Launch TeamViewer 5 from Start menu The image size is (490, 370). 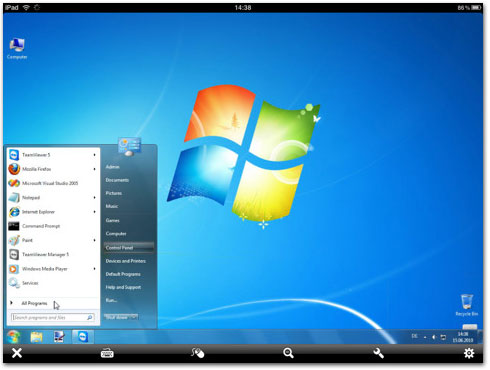pos(53,155)
